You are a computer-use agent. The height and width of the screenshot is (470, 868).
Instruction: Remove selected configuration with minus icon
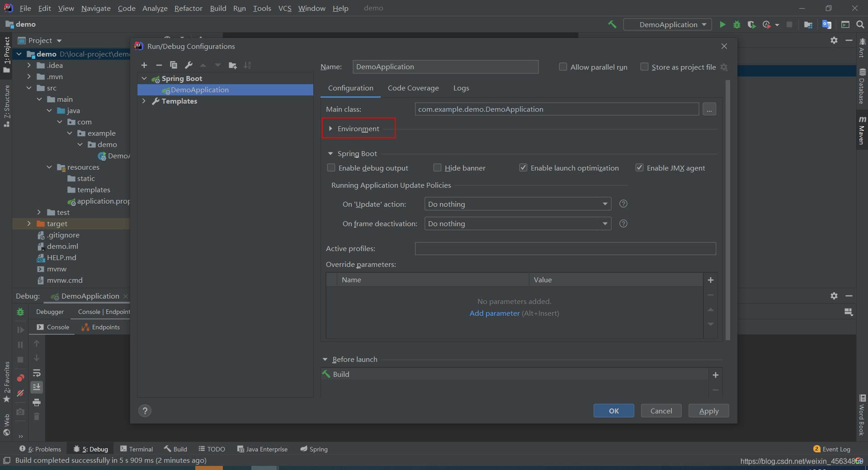point(159,65)
